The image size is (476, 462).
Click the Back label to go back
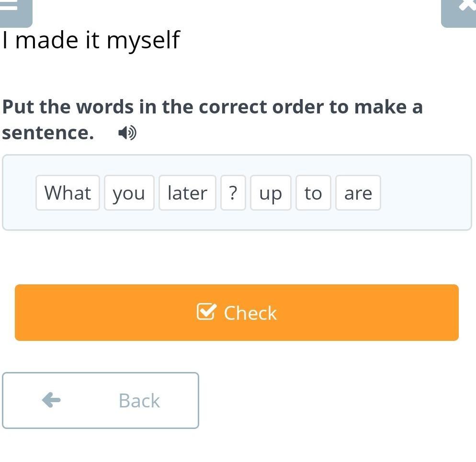pos(139,400)
